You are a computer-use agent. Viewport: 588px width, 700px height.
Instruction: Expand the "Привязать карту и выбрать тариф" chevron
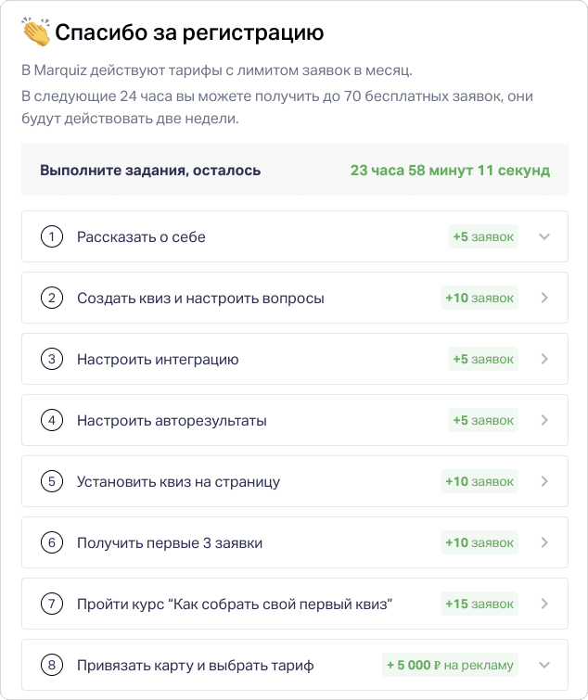pos(544,665)
